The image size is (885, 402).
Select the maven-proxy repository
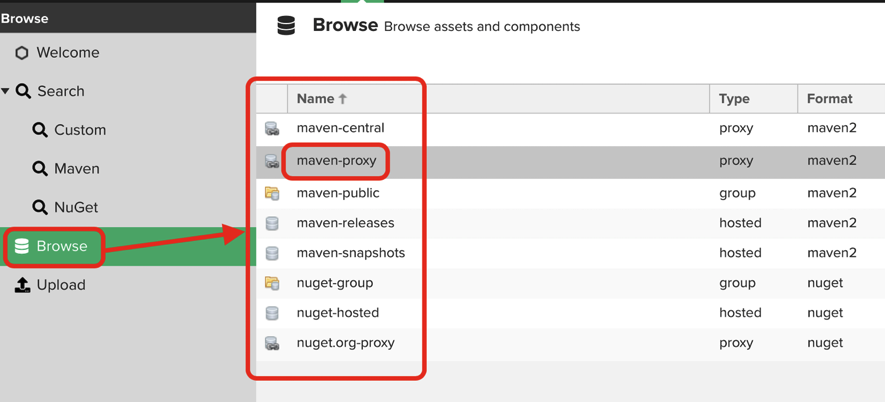click(x=336, y=161)
